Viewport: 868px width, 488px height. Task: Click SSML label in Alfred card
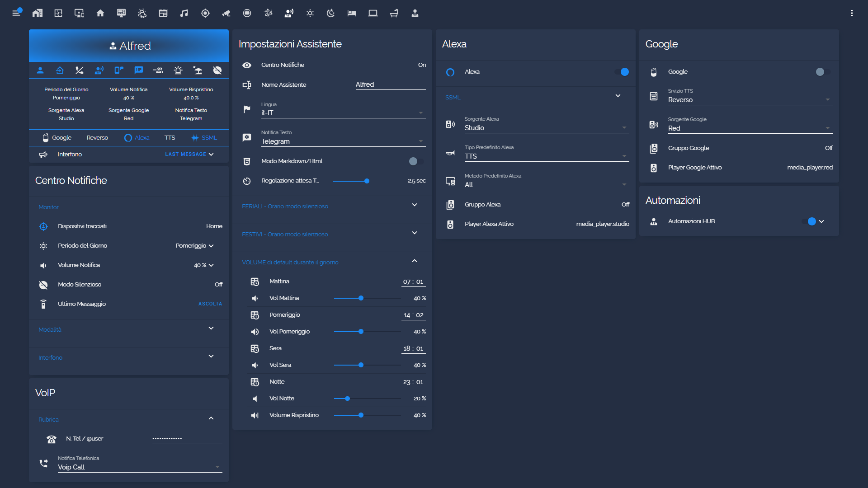[209, 138]
